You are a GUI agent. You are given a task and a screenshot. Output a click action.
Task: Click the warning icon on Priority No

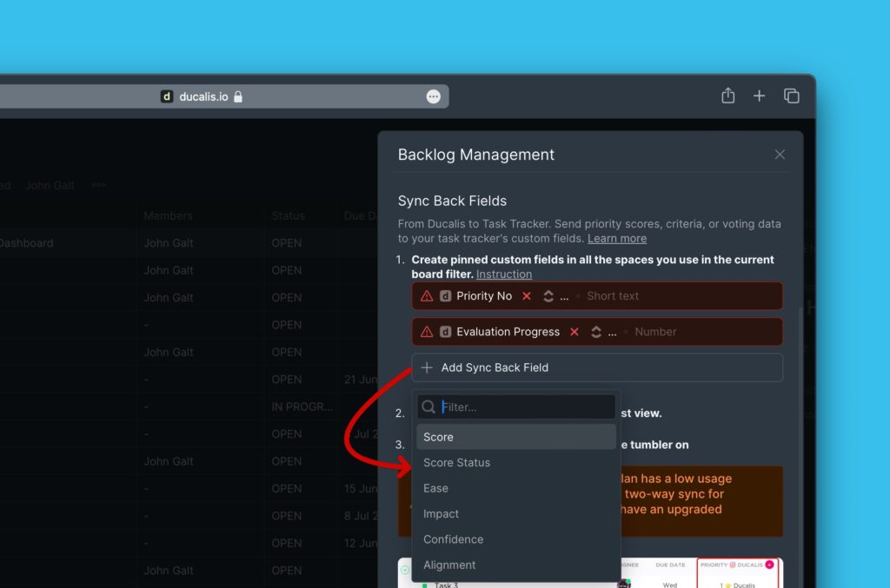[427, 296]
